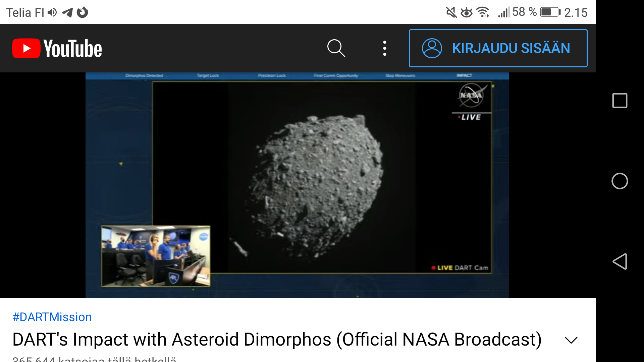The image size is (644, 362).
Task: Open recent apps square button
Action: point(620,101)
